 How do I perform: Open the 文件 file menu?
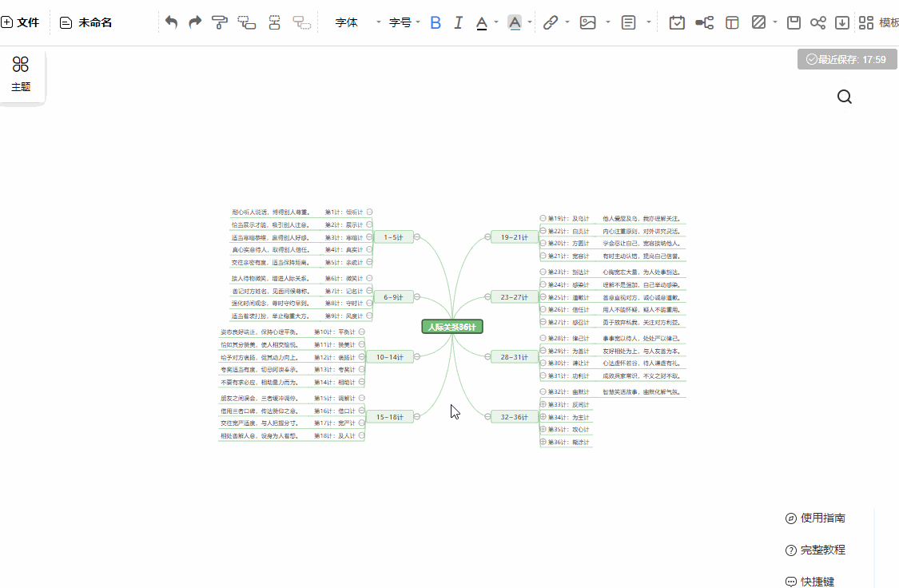pyautogui.click(x=20, y=22)
